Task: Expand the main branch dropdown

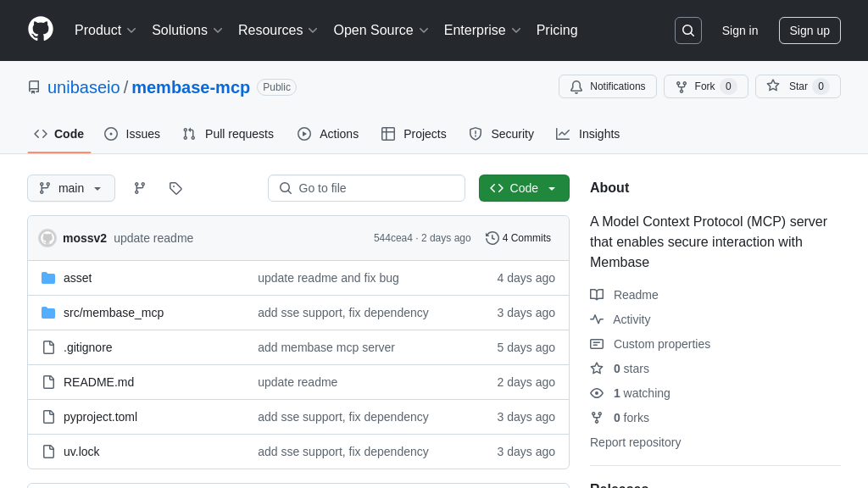Action: pos(71,188)
